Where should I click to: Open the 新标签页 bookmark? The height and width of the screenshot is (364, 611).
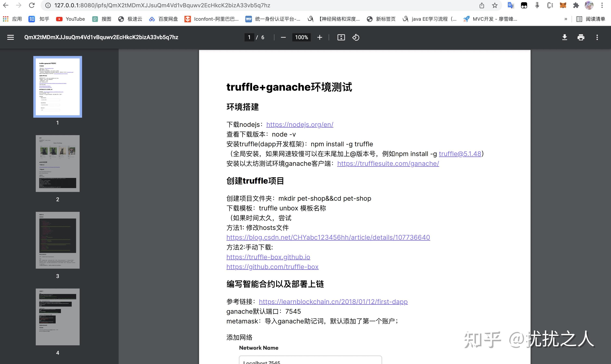tap(381, 19)
